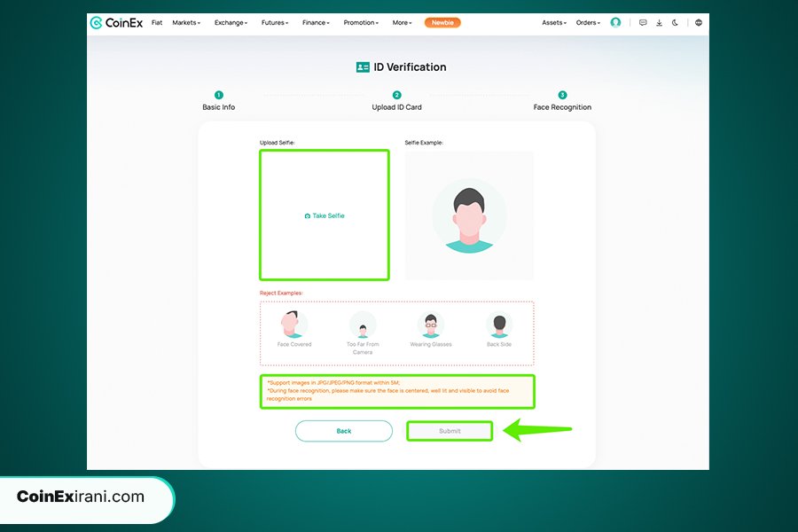Open language selector globe icon
This screenshot has width=798, height=532.
[699, 23]
